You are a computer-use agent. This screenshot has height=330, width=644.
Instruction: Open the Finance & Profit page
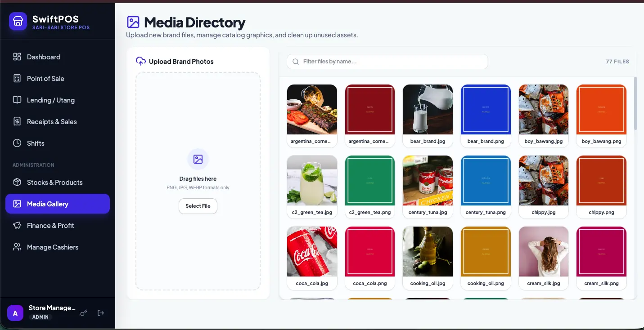(x=58, y=225)
